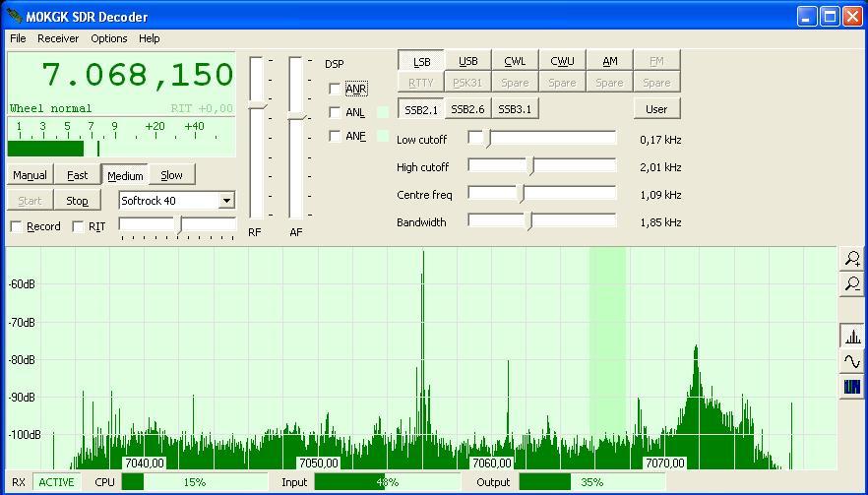Click the 7.068,150 frequency display
Image resolution: width=868 pixels, height=495 pixels.
(138, 75)
